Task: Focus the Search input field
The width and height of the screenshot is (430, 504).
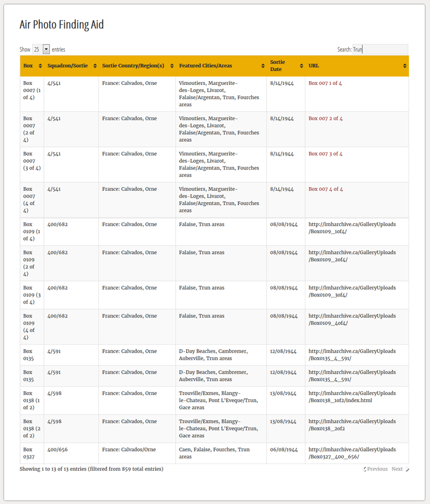Action: point(380,49)
